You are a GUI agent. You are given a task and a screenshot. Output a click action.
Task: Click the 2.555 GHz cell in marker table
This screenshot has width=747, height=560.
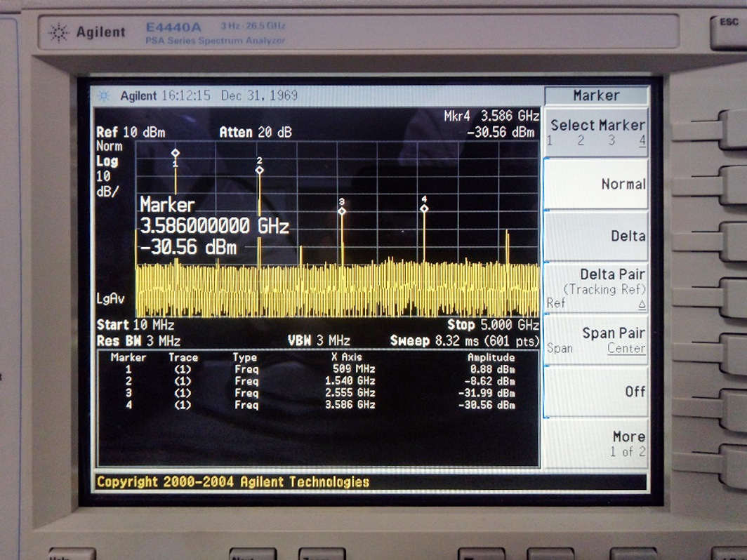pyautogui.click(x=350, y=393)
